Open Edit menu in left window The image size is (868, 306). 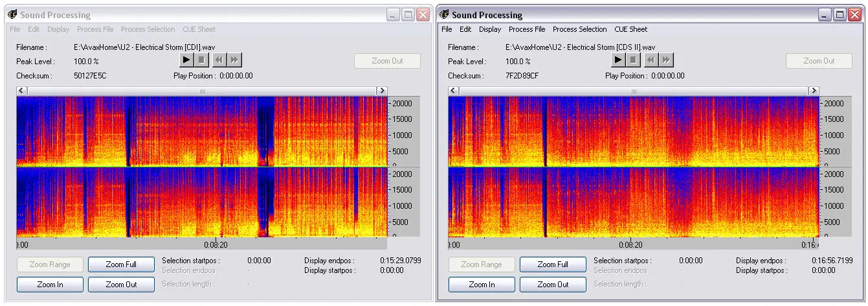34,29
